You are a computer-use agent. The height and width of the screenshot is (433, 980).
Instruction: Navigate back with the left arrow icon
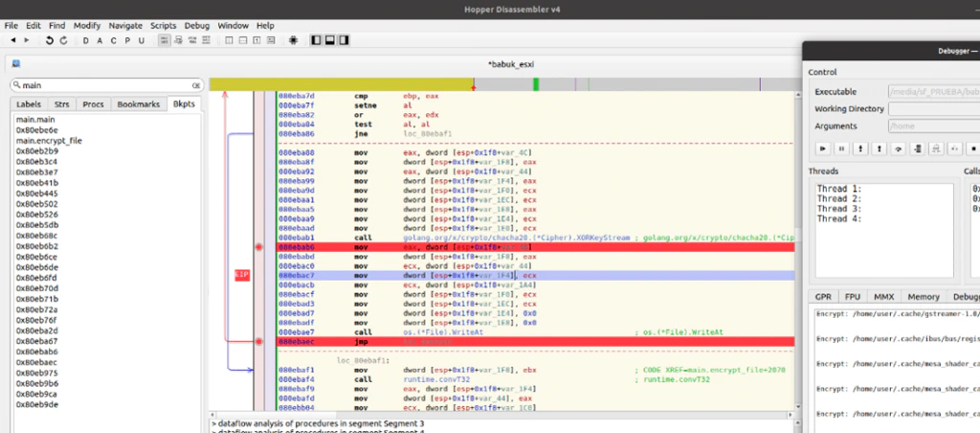pyautogui.click(x=13, y=40)
